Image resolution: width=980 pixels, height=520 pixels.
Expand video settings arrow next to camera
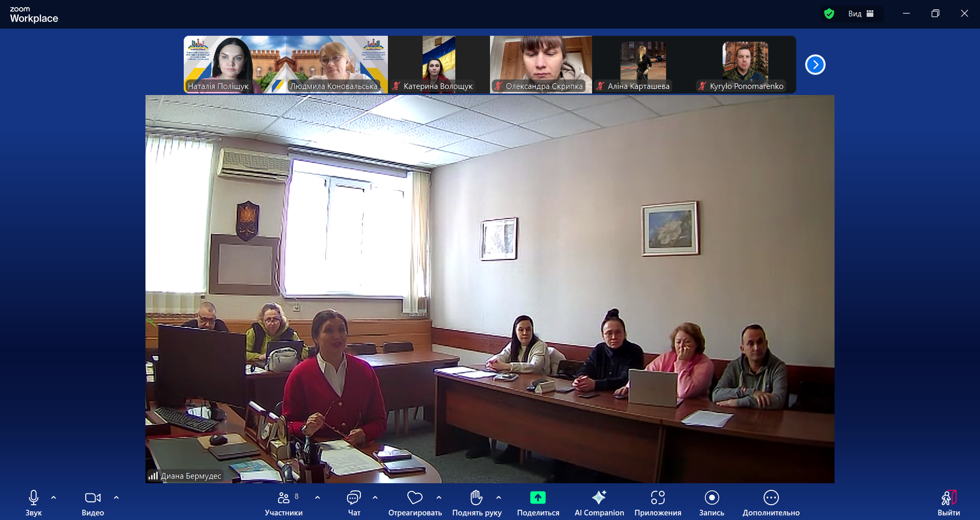point(116,498)
